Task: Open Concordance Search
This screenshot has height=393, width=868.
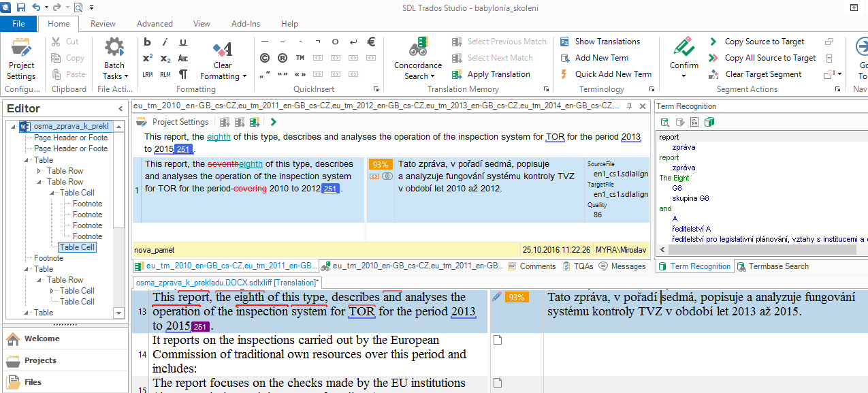Action: point(418,59)
